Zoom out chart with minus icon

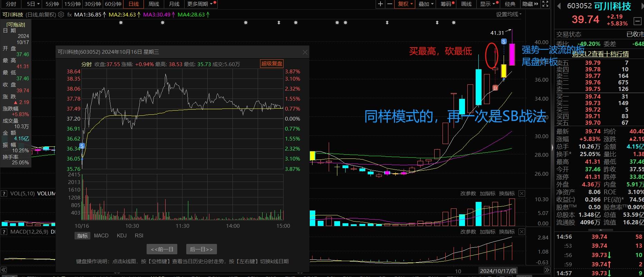click(390, 4)
